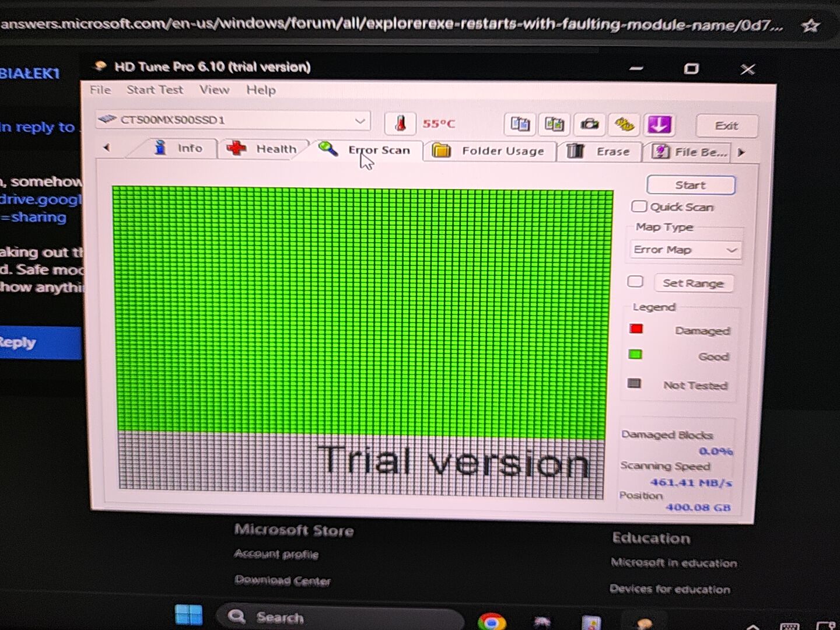Click the Folder Usage folder icon
This screenshot has height=630, width=840.
[x=442, y=150]
